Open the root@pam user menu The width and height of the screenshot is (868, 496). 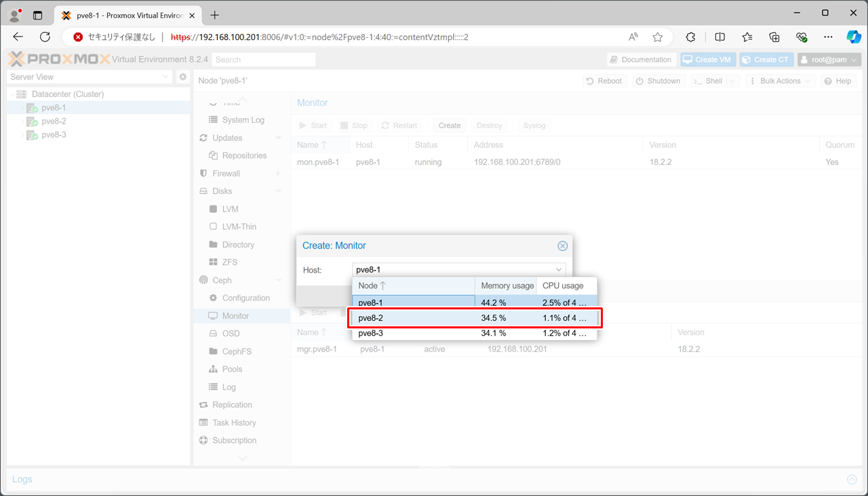point(829,60)
